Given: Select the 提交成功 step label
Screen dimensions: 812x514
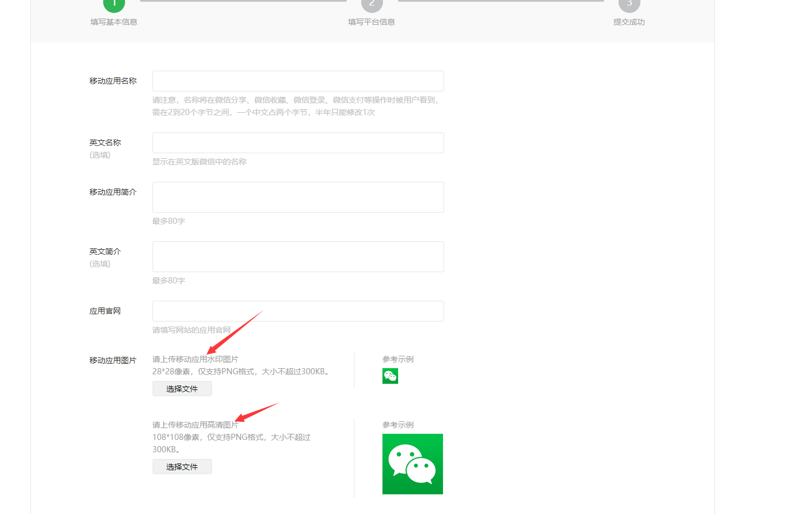Looking at the screenshot, I should 629,22.
